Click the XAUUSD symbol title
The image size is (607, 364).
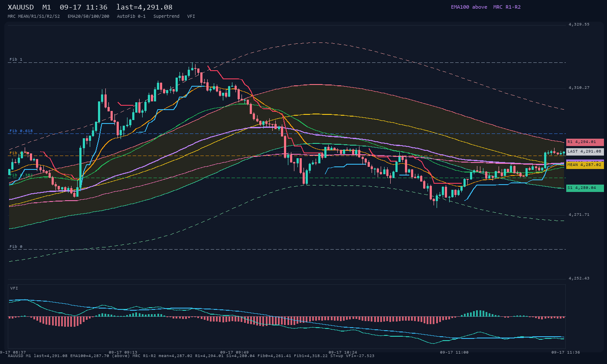click(22, 7)
